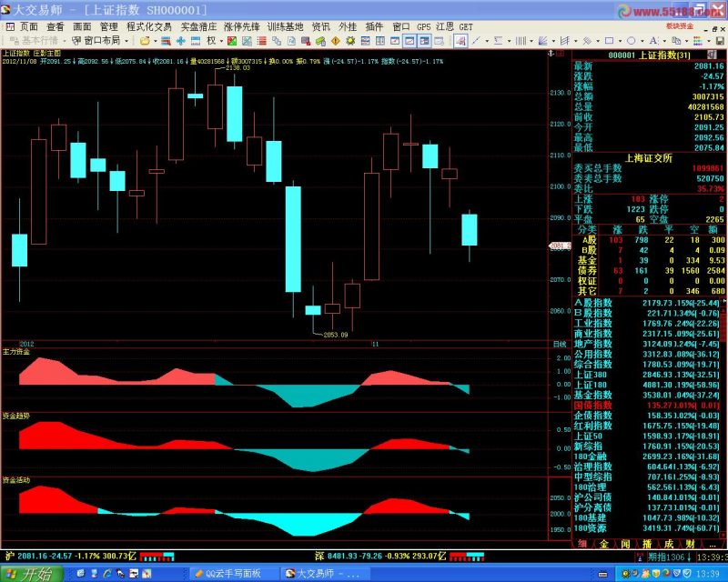The image size is (728, 582).
Task: Toggle the framed drawing-pen toolbar button
Action: point(460,41)
